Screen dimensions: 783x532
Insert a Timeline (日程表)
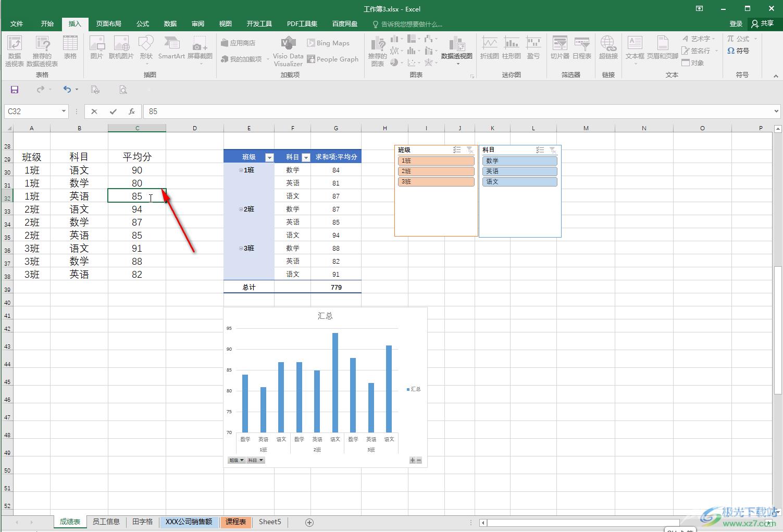point(582,48)
